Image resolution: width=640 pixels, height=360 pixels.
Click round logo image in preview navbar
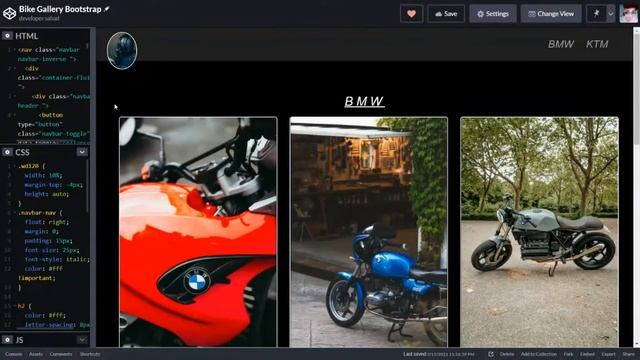tap(122, 51)
